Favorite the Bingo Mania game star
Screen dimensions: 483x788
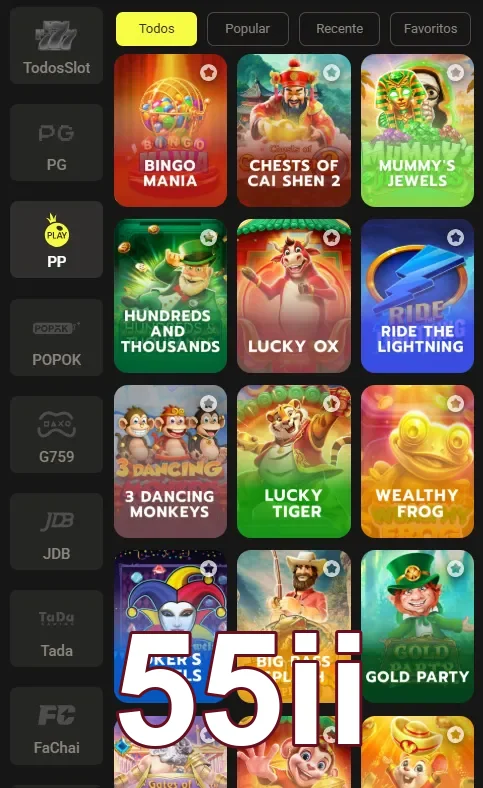click(208, 73)
